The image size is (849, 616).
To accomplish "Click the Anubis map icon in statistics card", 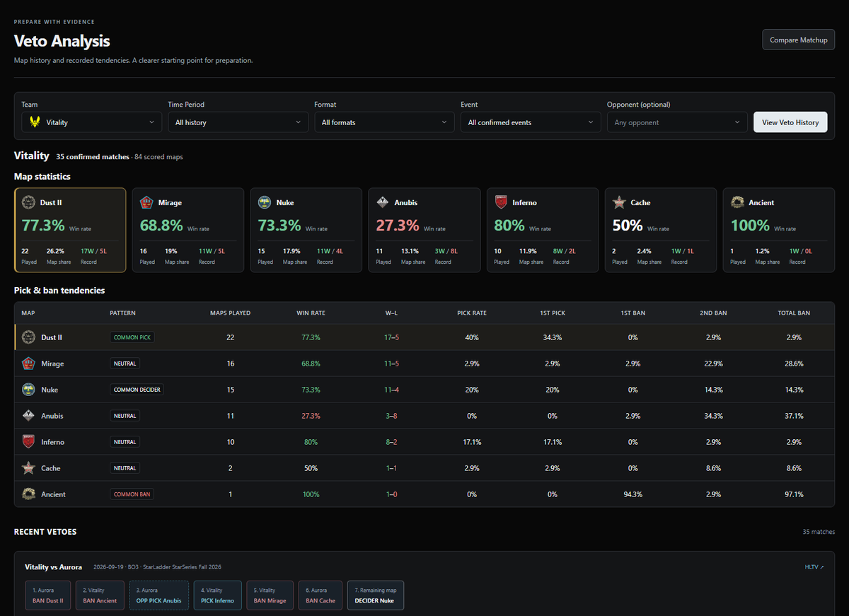I will [x=383, y=202].
